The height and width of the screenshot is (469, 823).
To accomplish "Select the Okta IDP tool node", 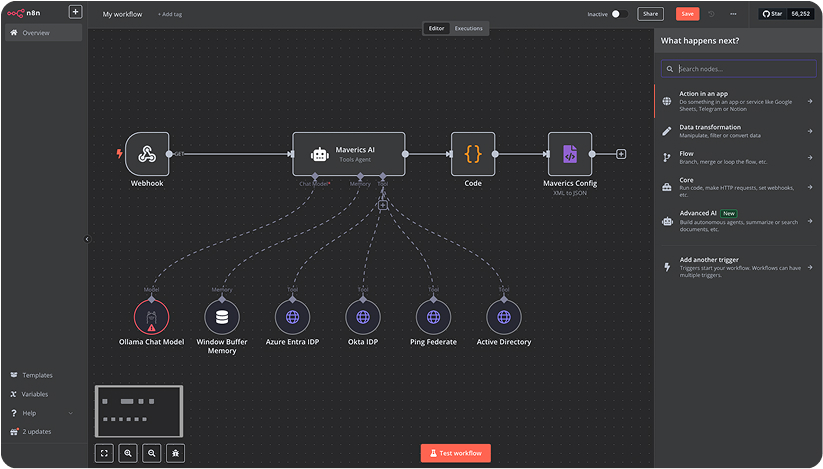I will tap(363, 317).
